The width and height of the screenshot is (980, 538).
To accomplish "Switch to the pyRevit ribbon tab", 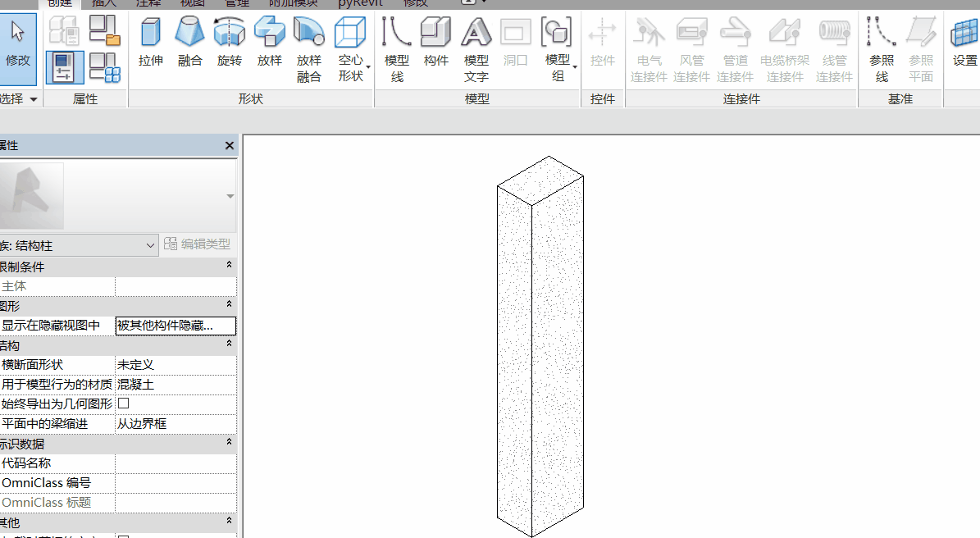I will click(360, 3).
